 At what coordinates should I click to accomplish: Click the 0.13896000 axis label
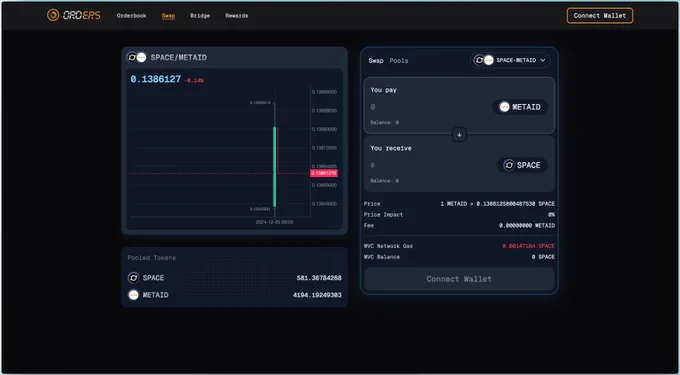324,92
